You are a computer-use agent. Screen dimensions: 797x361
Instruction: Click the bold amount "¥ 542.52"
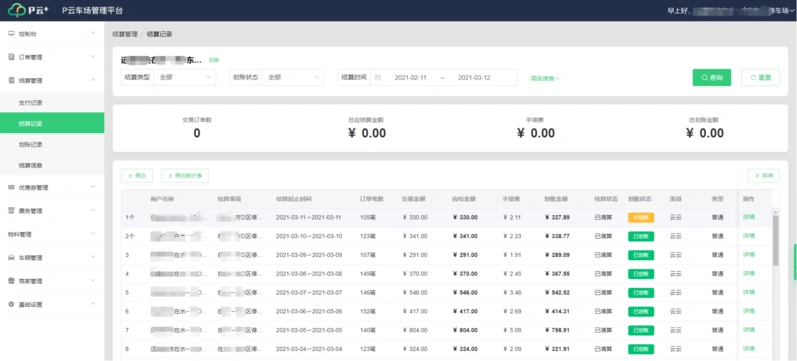[557, 292]
